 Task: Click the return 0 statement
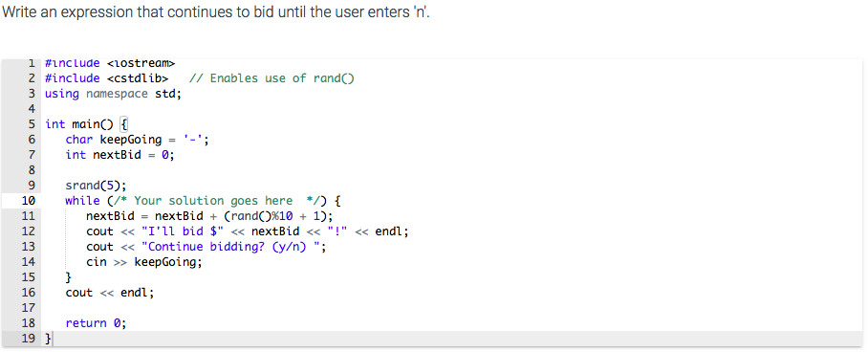[96, 323]
